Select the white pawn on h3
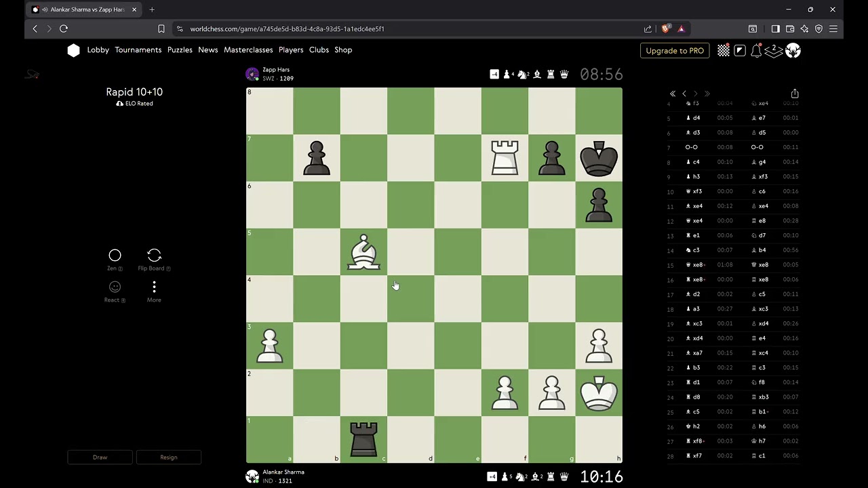This screenshot has height=488, width=868. tap(598, 346)
